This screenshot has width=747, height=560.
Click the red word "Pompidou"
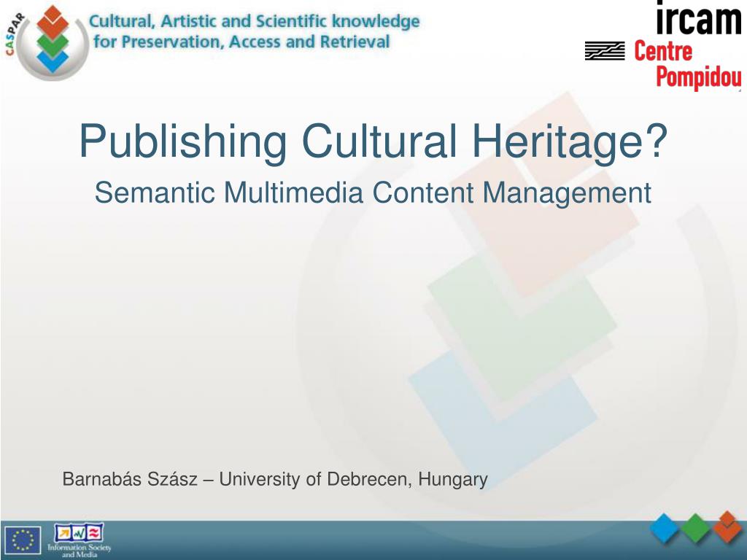tap(698, 77)
